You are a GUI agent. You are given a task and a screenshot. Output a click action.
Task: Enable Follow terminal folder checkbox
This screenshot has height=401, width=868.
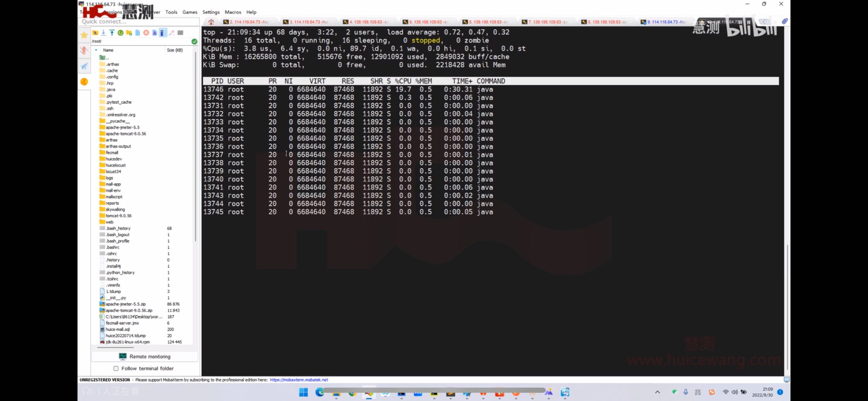tap(116, 368)
